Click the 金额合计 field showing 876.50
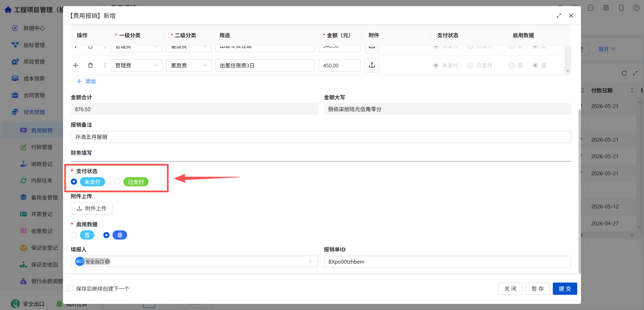 coord(194,109)
